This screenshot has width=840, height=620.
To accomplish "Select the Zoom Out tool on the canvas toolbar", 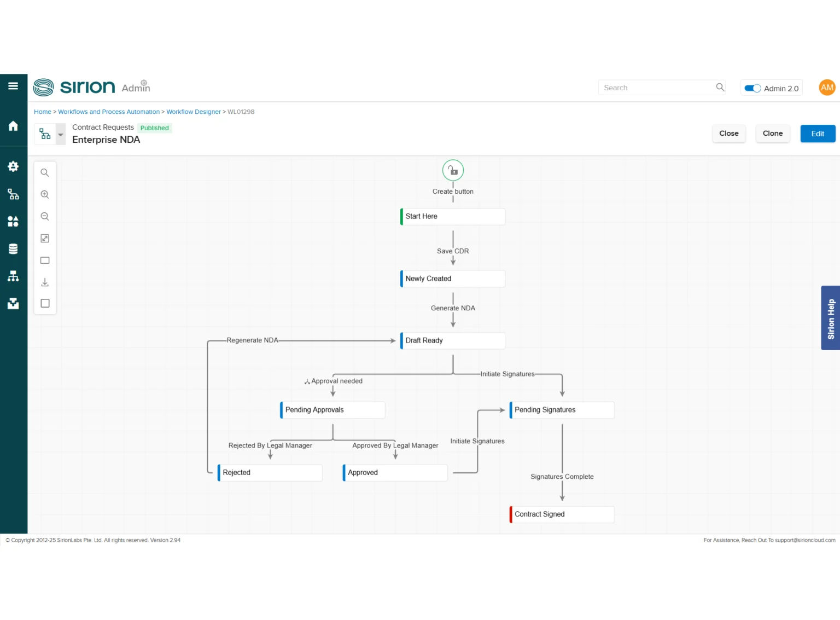I will pos(45,216).
